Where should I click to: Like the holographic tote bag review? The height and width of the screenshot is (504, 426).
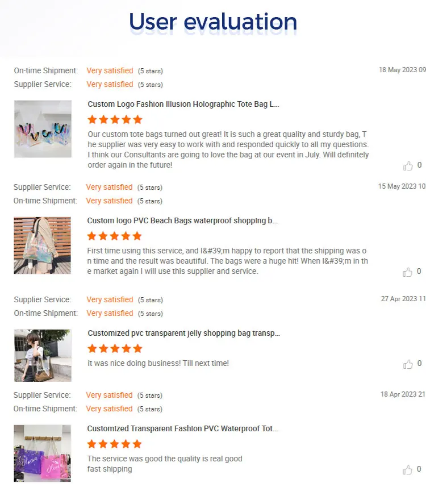coord(408,166)
